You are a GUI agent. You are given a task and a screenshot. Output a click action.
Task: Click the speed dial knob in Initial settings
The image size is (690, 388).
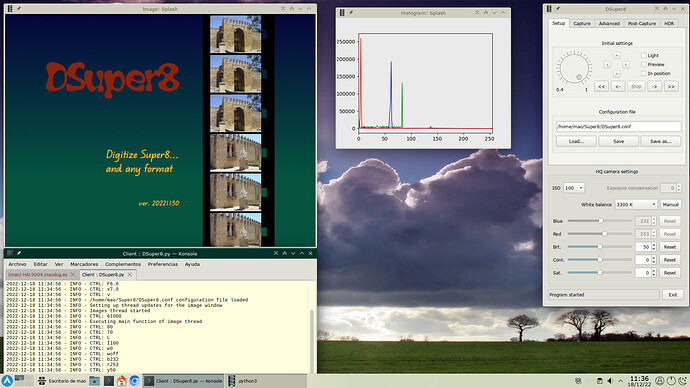[x=574, y=68]
